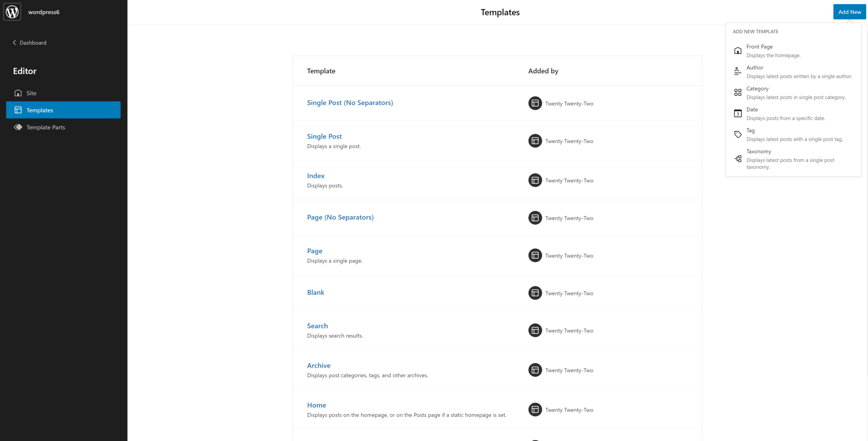Screen dimensions: 868x441
Task: Click theme icon beside Single Post row
Action: pyautogui.click(x=535, y=141)
